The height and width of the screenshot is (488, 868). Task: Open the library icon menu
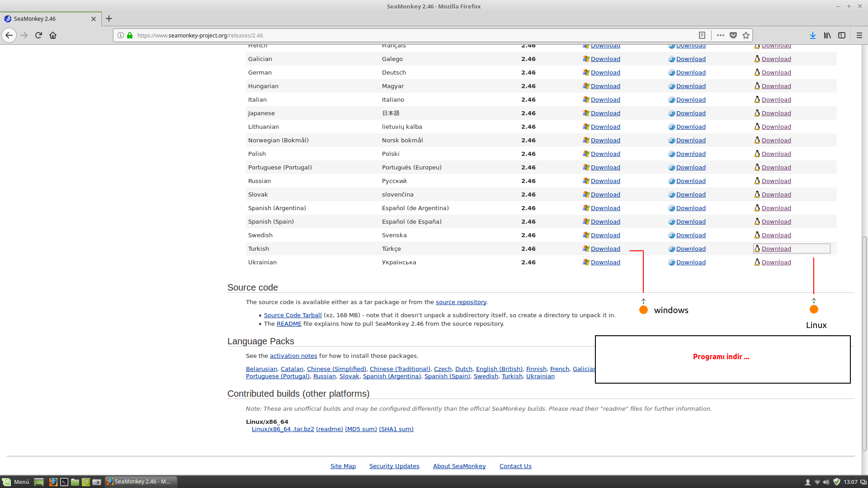(827, 35)
